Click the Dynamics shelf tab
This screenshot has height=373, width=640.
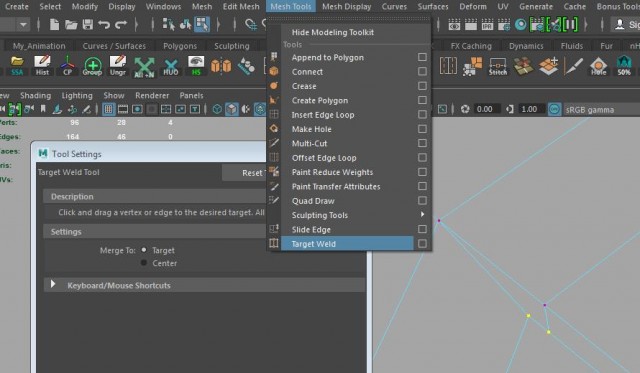[x=526, y=46]
